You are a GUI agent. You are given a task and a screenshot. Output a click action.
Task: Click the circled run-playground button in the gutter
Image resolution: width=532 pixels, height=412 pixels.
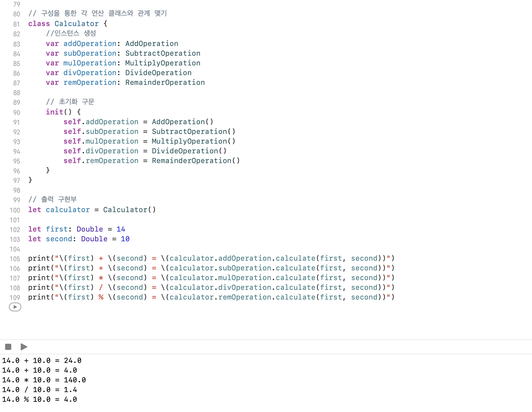[15, 307]
